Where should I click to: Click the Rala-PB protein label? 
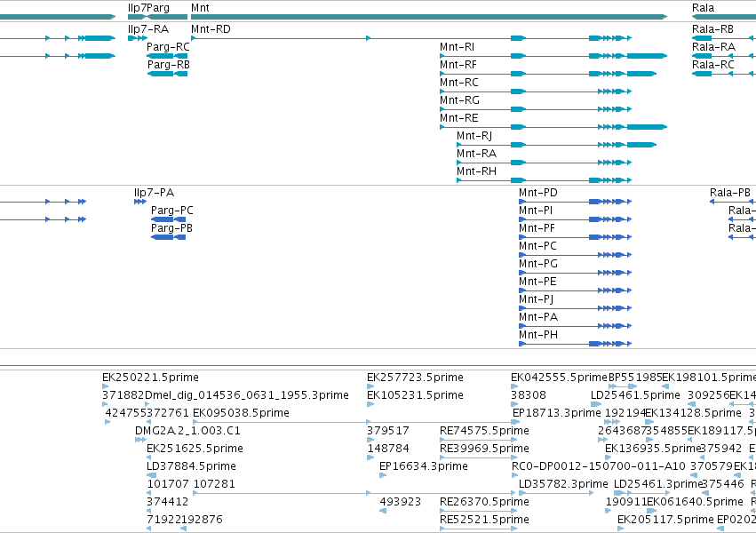[x=730, y=193]
